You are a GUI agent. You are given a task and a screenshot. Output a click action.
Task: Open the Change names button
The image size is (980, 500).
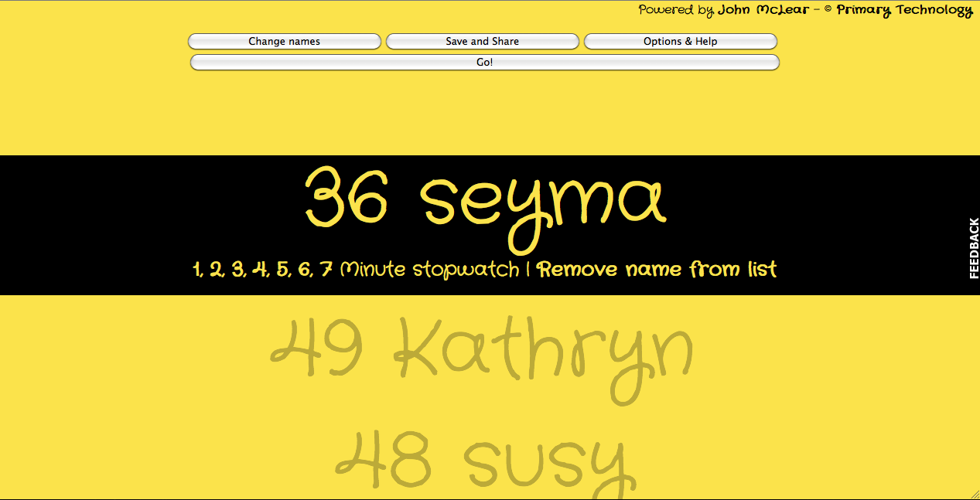[x=284, y=42]
